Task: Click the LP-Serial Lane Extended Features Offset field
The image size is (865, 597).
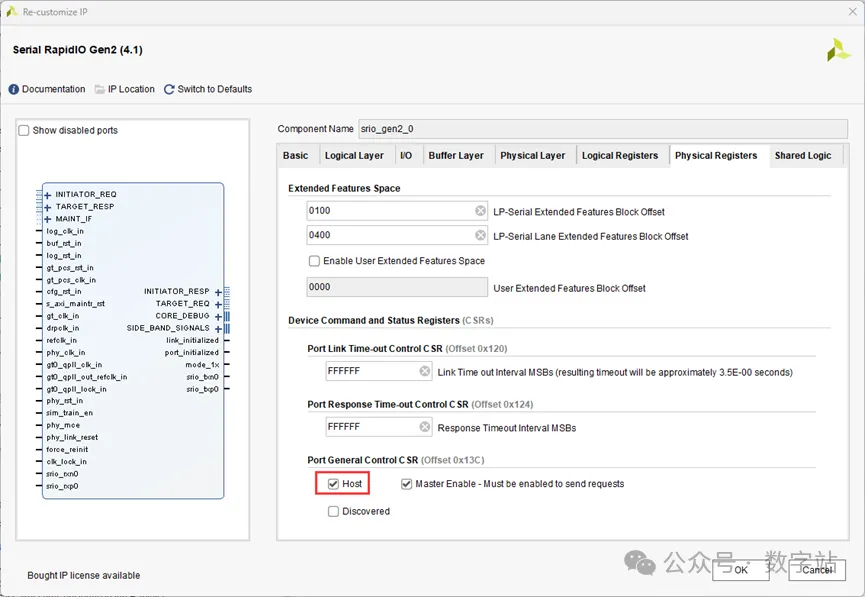Action: [x=397, y=235]
